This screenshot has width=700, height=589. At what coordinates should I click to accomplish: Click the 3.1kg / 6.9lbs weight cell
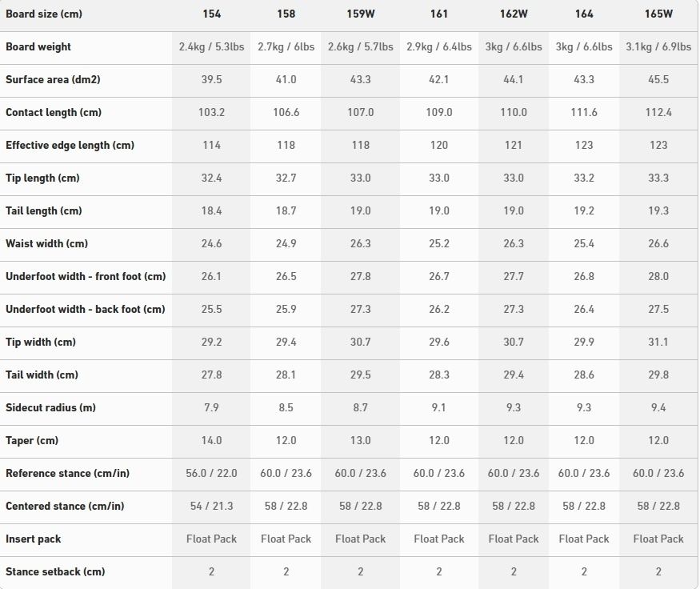point(658,47)
